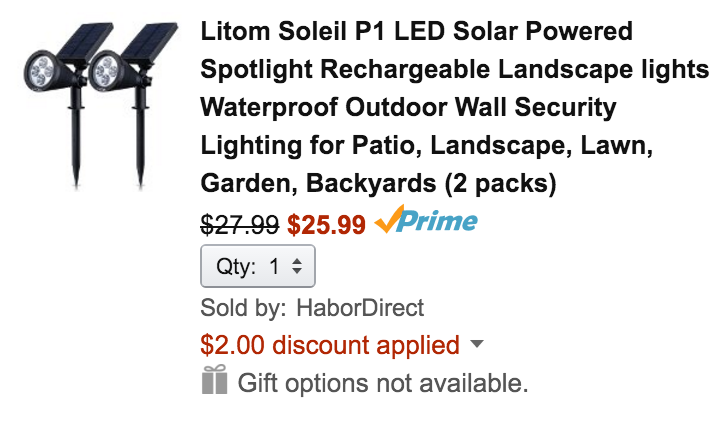Click the orange Prime checkmark icon
728x424 pixels.
pyautogui.click(x=389, y=222)
